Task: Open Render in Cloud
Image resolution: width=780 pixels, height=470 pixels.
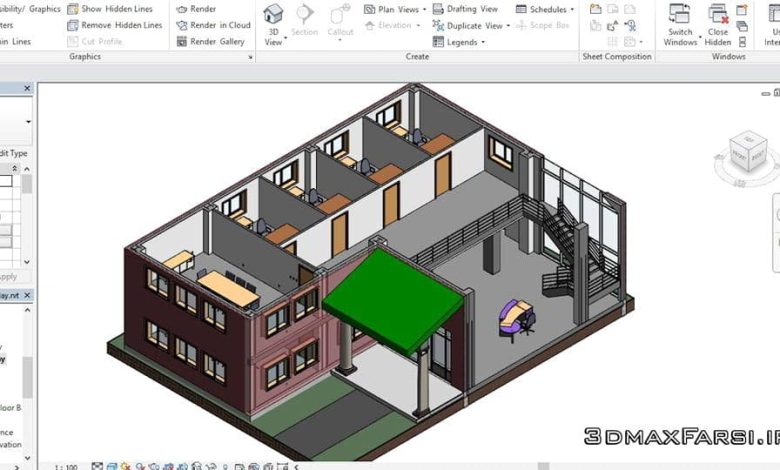Action: pos(213,25)
